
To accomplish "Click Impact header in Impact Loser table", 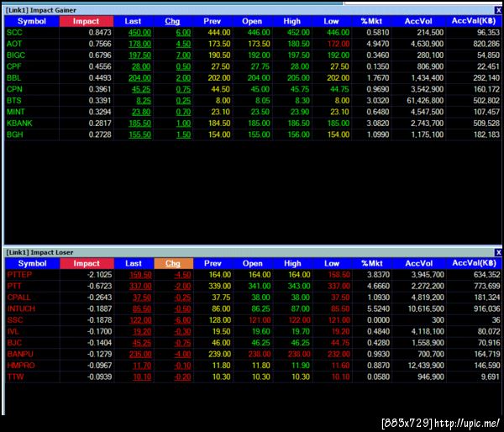I will click(87, 263).
